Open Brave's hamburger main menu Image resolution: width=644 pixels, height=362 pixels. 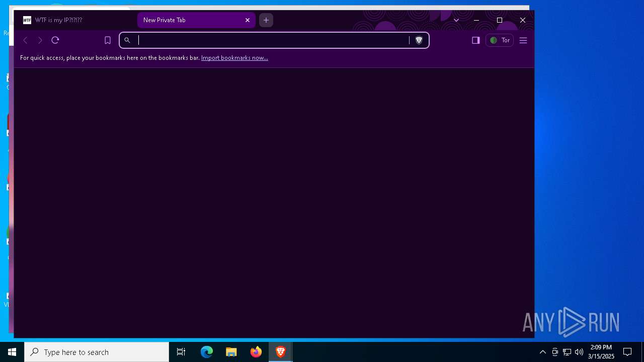(523, 40)
